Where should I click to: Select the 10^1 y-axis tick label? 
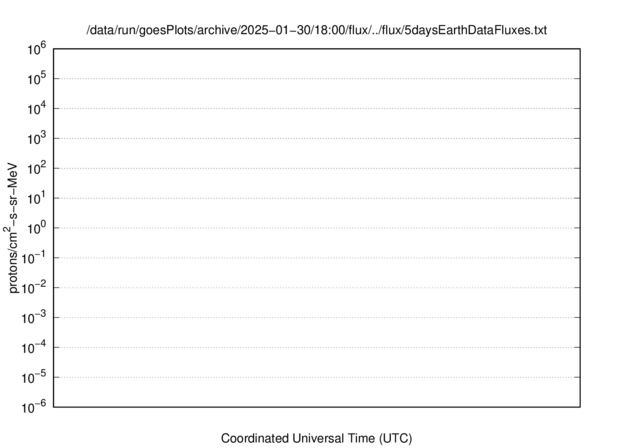pos(37,198)
